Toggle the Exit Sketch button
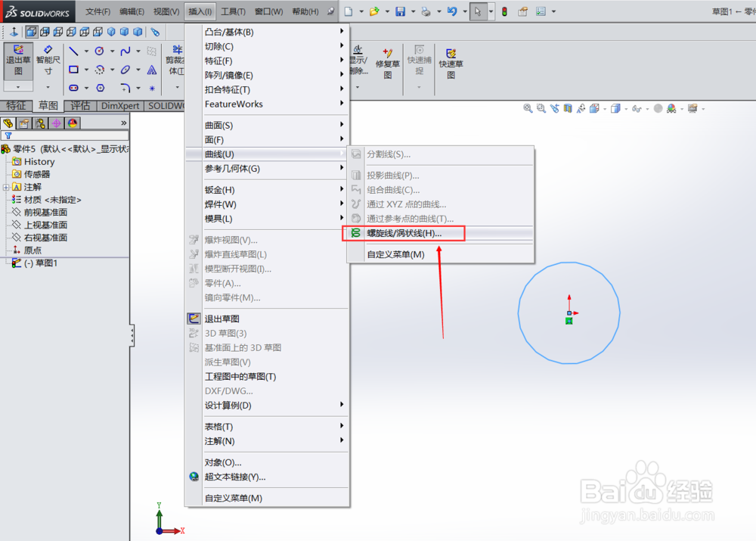 (x=18, y=61)
